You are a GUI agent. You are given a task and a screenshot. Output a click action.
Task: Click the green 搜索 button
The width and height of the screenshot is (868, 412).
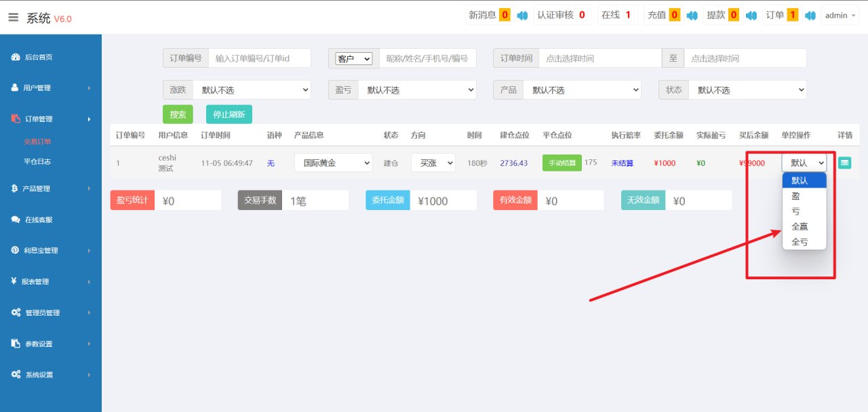pyautogui.click(x=178, y=115)
